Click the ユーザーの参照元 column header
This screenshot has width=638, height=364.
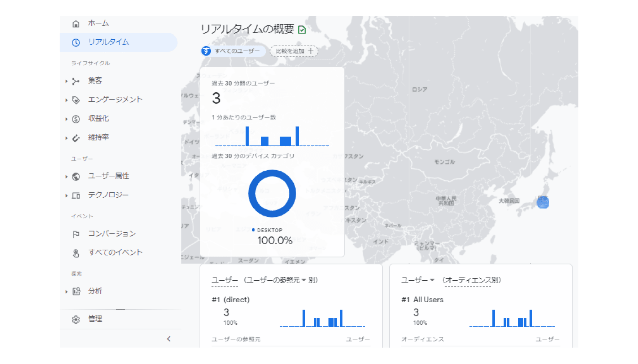(x=236, y=339)
